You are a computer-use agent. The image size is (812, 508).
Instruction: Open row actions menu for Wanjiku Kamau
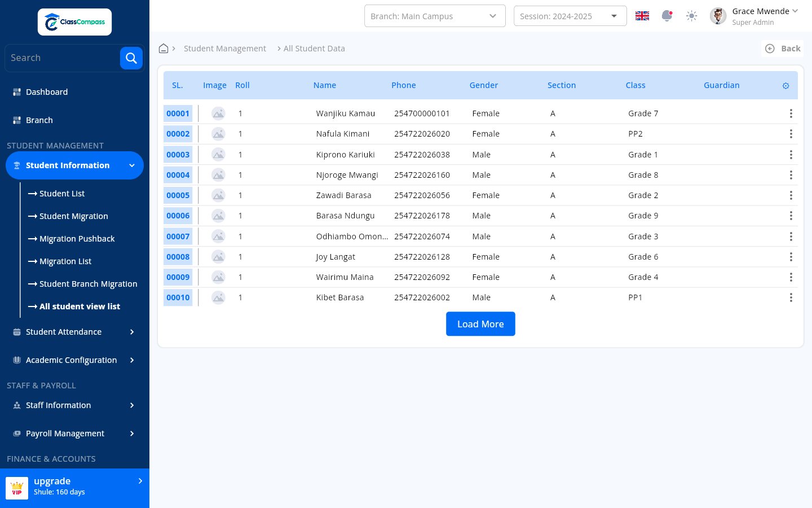point(791,113)
